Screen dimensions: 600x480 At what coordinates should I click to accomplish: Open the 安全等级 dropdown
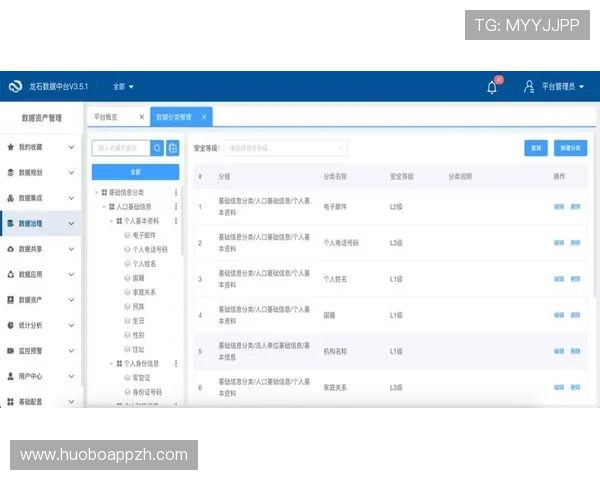pyautogui.click(x=285, y=148)
